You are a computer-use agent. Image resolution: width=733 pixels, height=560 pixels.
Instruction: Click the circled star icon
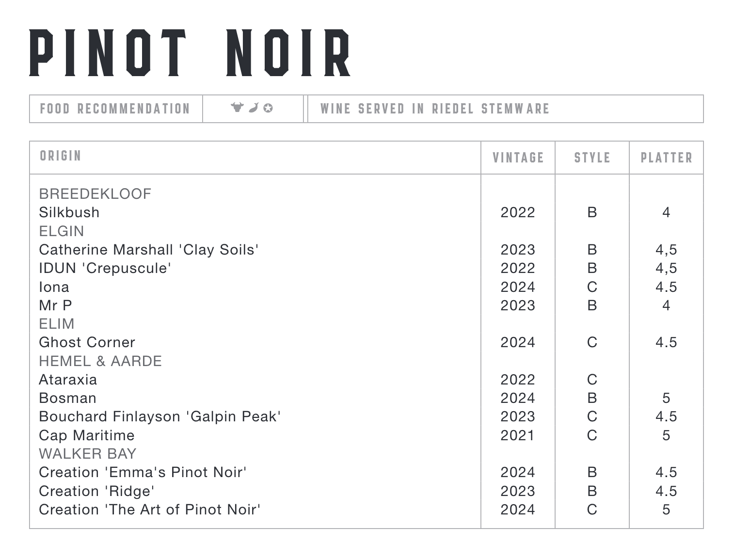tap(268, 108)
